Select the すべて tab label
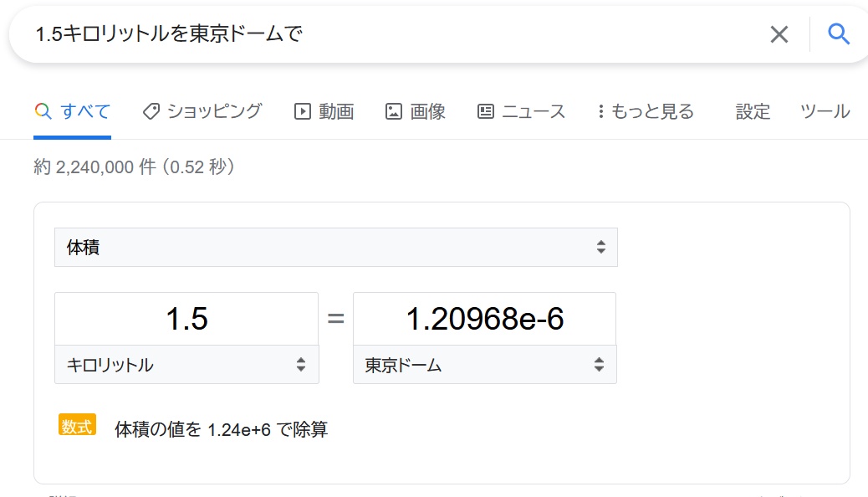The height and width of the screenshot is (497, 868). tap(85, 111)
